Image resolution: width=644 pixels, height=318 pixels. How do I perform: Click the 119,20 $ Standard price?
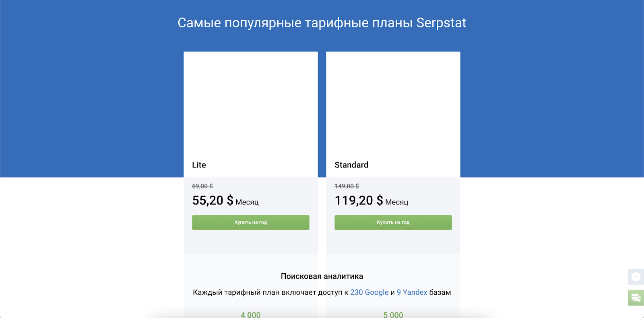point(359,200)
